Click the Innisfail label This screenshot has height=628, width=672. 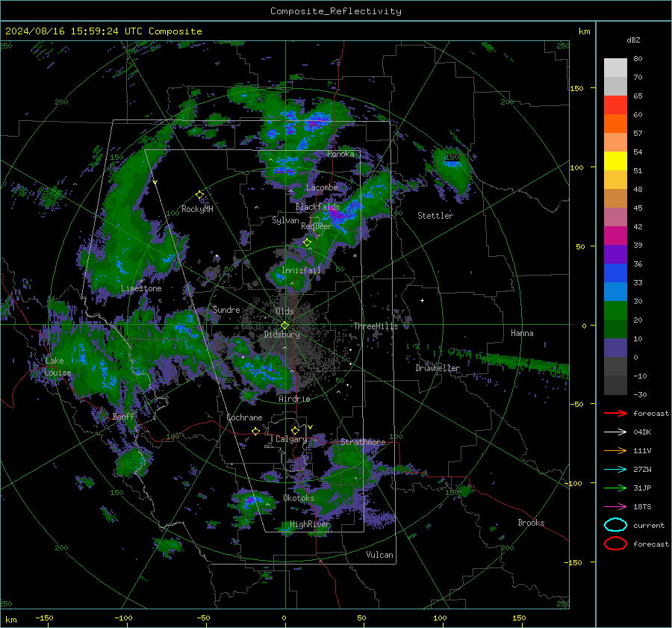click(301, 270)
